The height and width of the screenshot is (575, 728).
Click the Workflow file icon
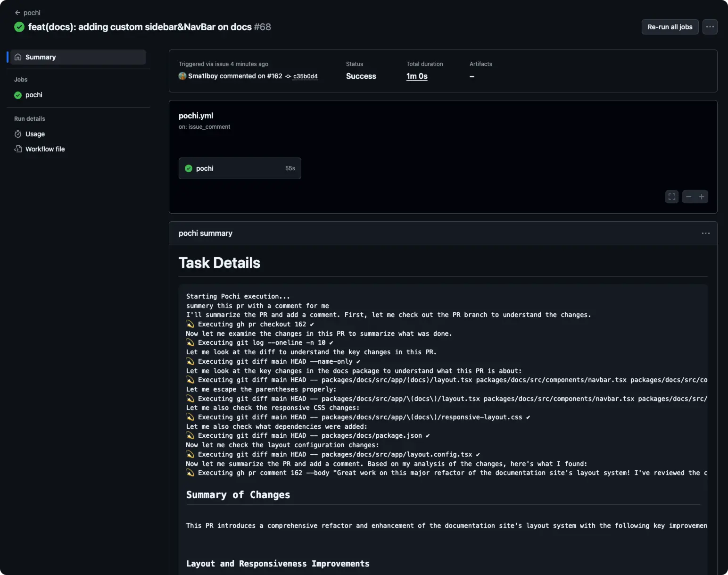[18, 149]
